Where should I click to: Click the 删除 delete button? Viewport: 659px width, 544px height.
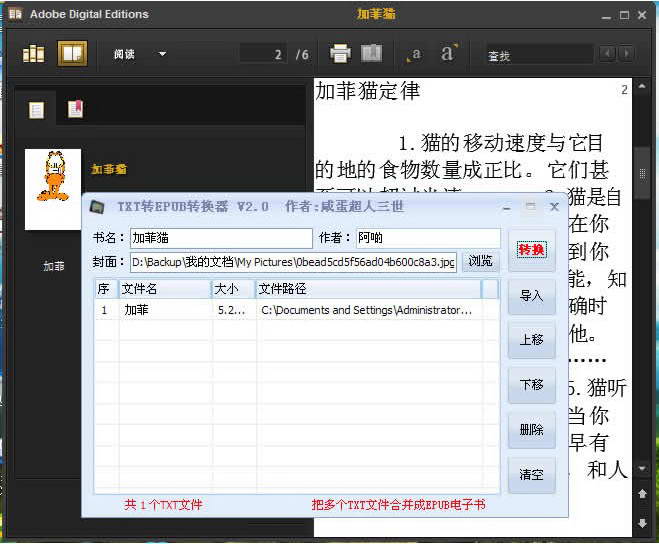click(x=532, y=430)
